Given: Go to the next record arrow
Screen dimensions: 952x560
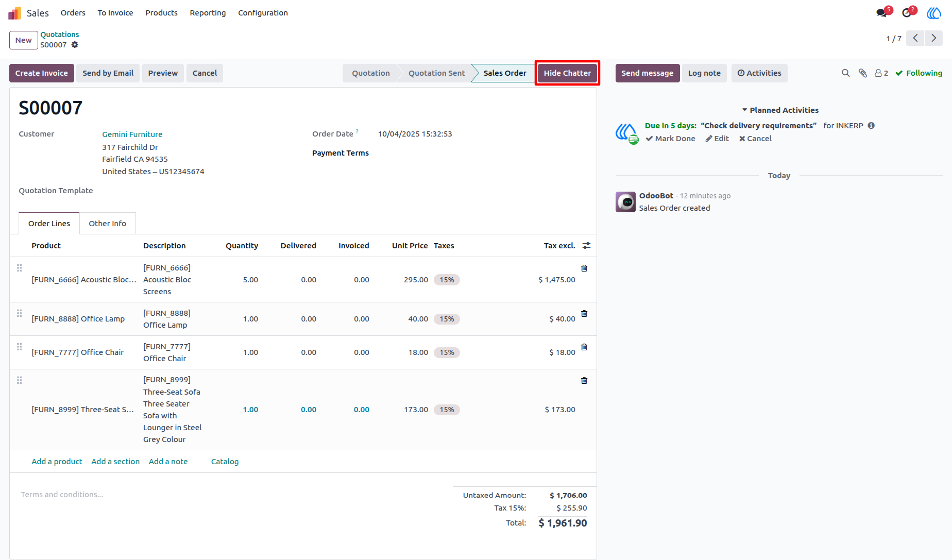Looking at the screenshot, I should [x=933, y=38].
